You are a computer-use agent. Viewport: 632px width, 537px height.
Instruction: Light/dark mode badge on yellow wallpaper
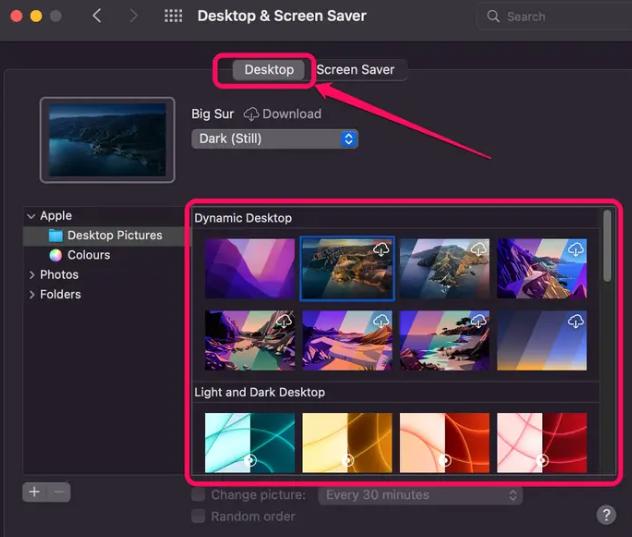pos(347,460)
